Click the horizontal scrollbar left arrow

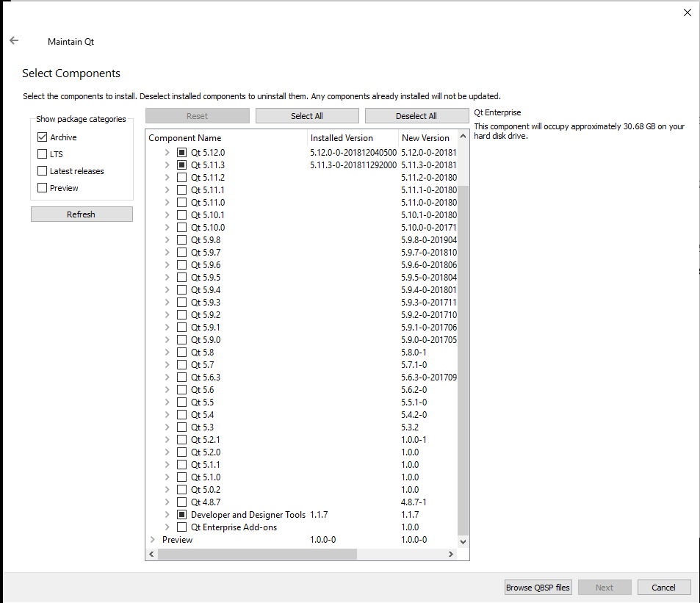151,555
